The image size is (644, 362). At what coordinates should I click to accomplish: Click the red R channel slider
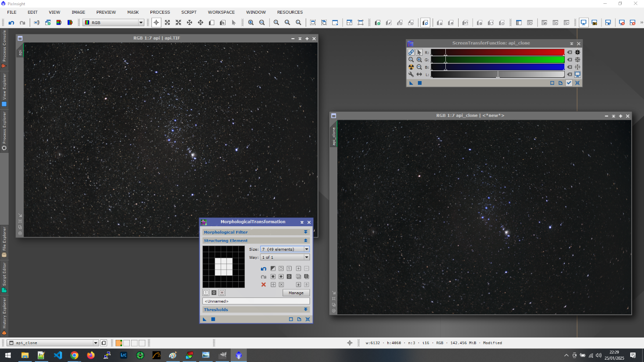498,52
